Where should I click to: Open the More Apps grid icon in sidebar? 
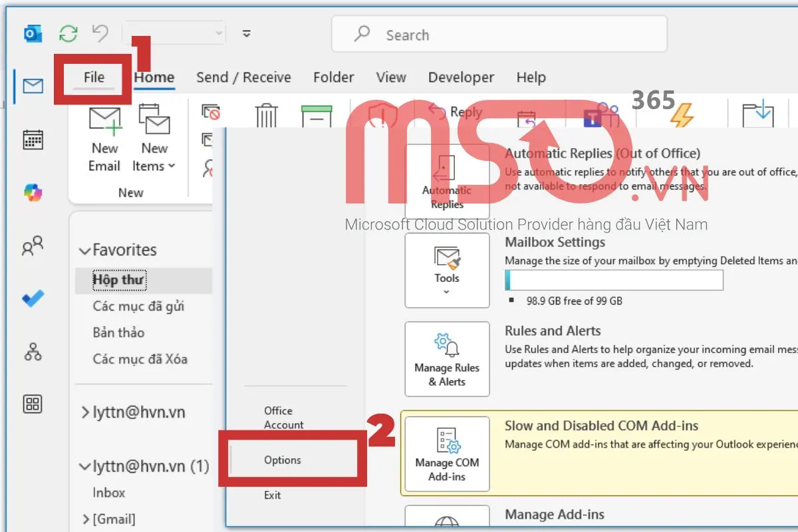pos(32,404)
